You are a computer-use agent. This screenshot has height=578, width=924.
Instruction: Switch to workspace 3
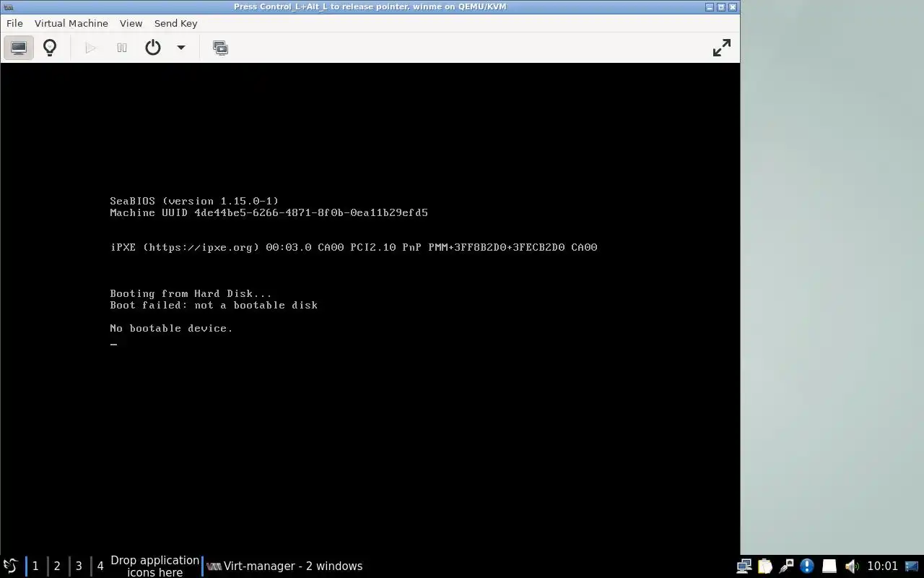[x=79, y=566]
